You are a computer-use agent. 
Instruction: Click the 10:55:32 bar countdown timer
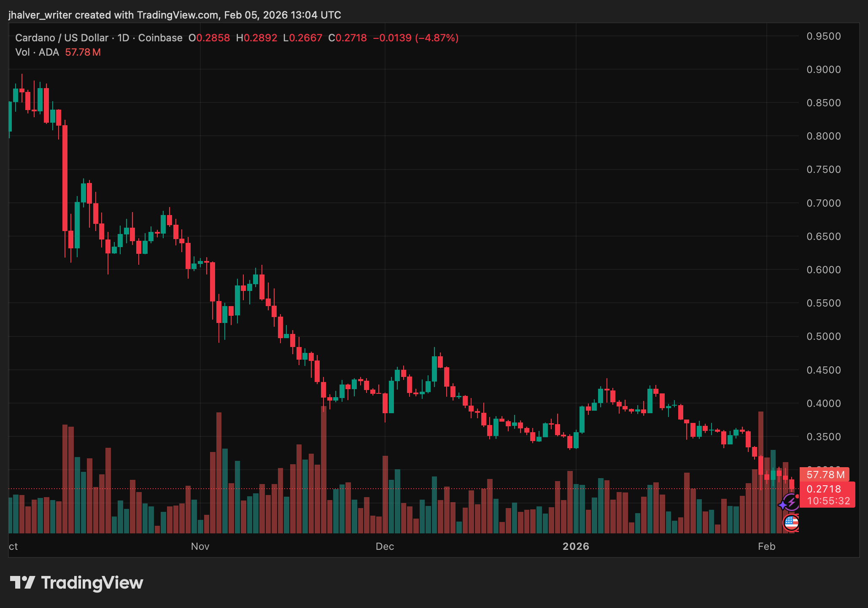(x=828, y=501)
